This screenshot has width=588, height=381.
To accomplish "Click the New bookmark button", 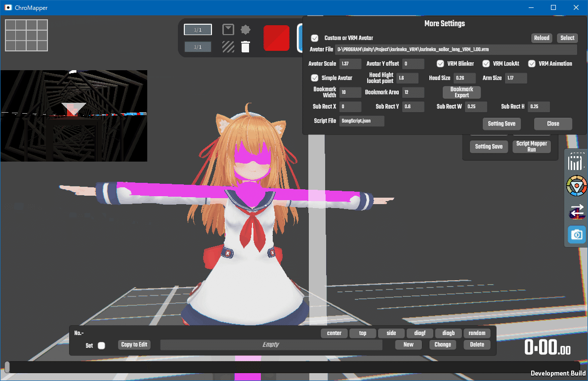I will tap(408, 344).
